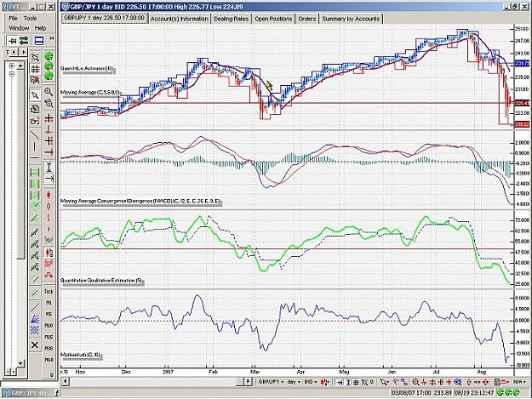This screenshot has width=532, height=399.
Task: Switch to the Orders tab
Action: tap(307, 19)
